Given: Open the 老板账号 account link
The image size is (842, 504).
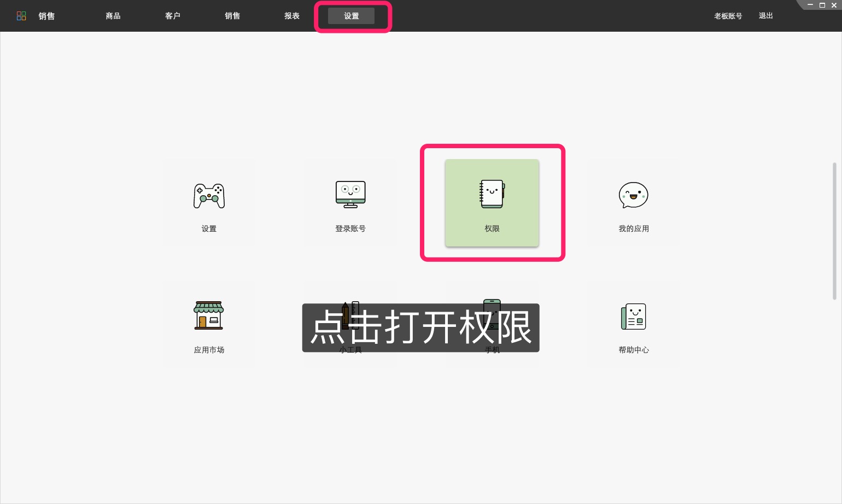Looking at the screenshot, I should (728, 16).
